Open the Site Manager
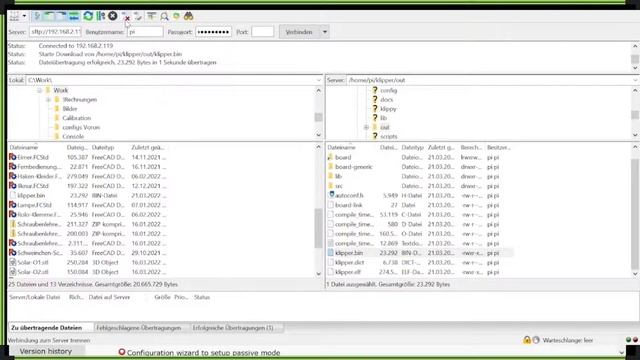Image resolution: width=640 pixels, height=360 pixels. [x=14, y=16]
